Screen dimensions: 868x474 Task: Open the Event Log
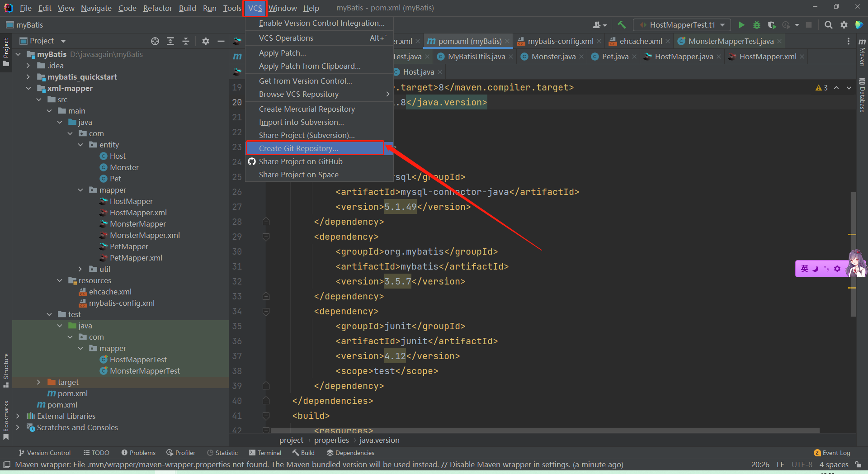[x=832, y=453]
